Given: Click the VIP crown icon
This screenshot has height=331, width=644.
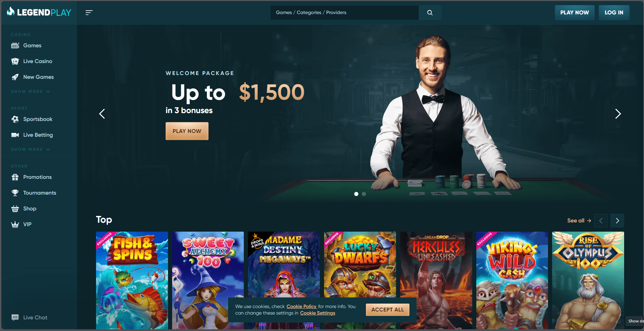Looking at the screenshot, I should [15, 224].
